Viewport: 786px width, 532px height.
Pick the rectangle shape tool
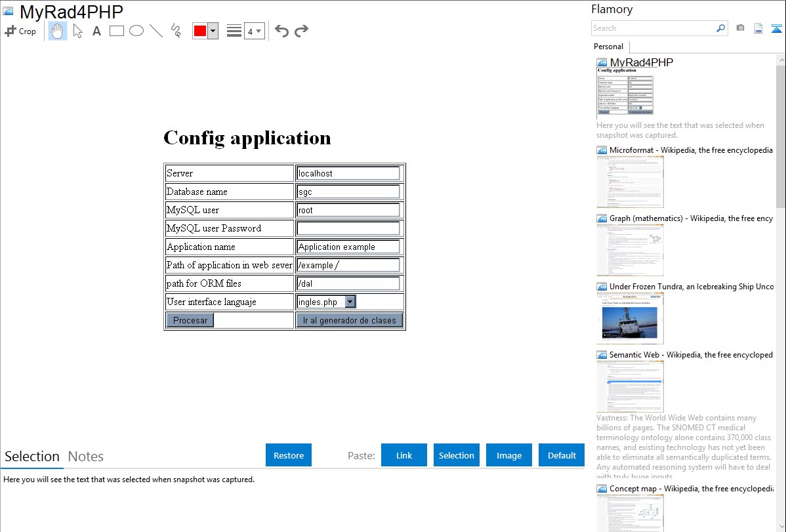tap(117, 31)
